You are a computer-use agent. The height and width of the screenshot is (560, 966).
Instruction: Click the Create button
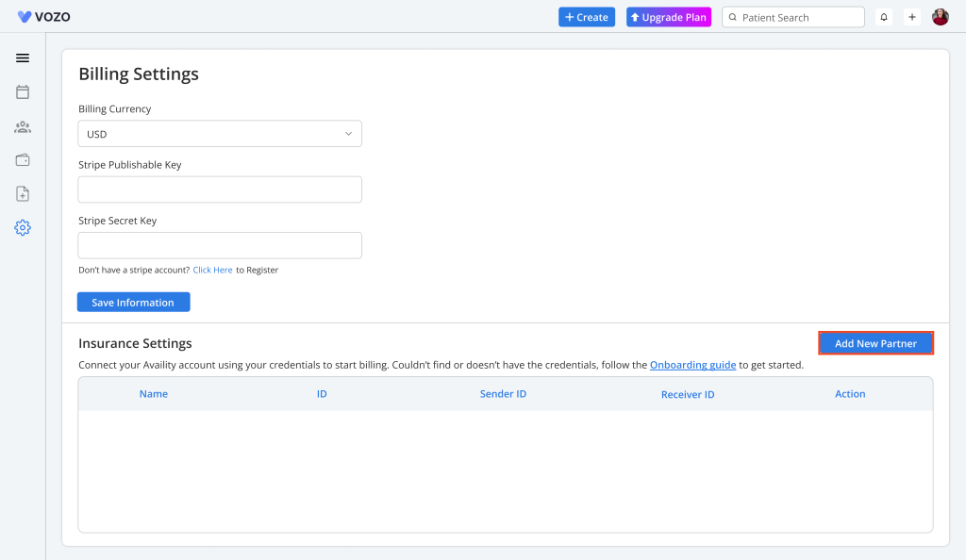tap(587, 17)
